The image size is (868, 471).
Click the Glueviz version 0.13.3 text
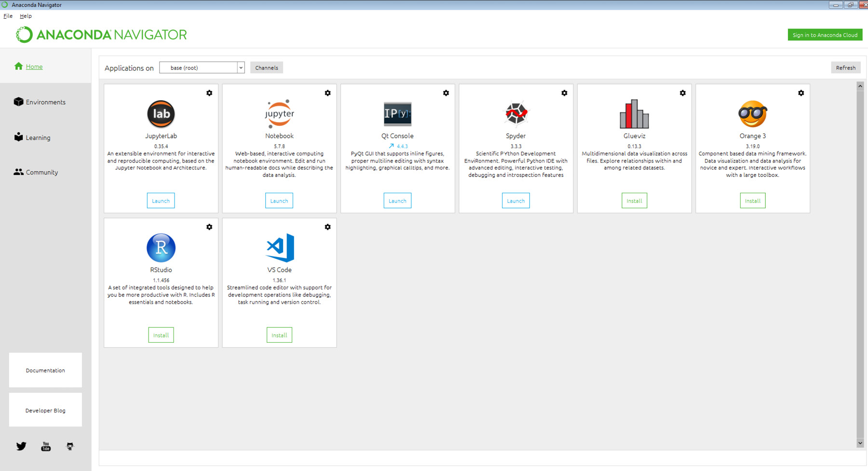pyautogui.click(x=634, y=146)
